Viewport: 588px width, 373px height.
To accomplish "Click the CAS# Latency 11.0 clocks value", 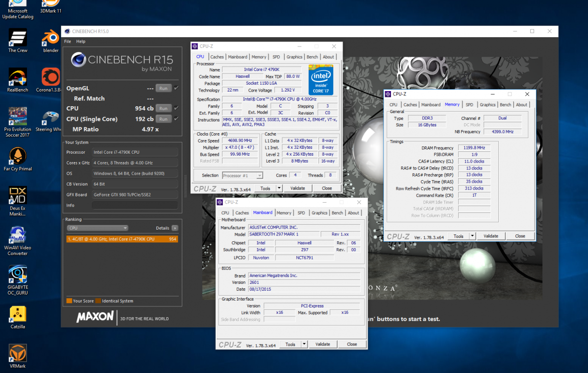I will [474, 162].
